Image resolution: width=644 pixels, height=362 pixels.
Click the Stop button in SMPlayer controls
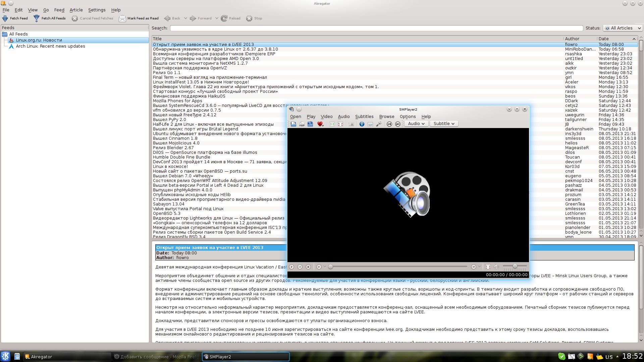point(308,267)
